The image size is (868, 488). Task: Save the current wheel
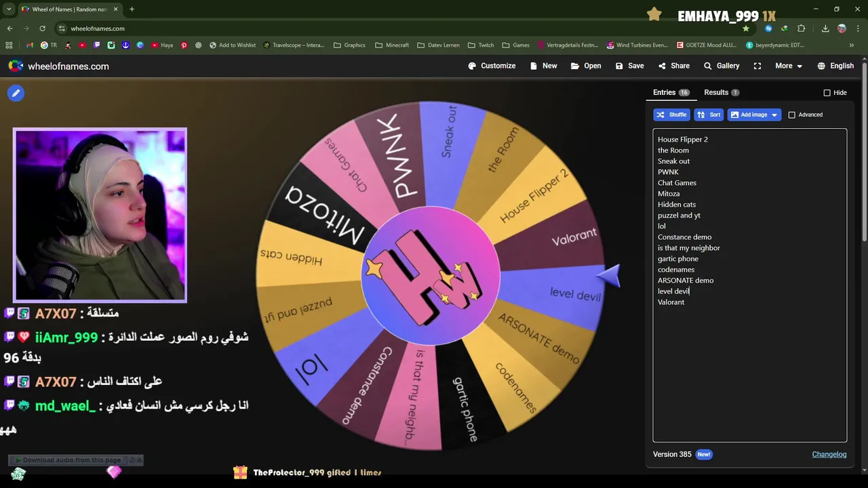coord(629,66)
